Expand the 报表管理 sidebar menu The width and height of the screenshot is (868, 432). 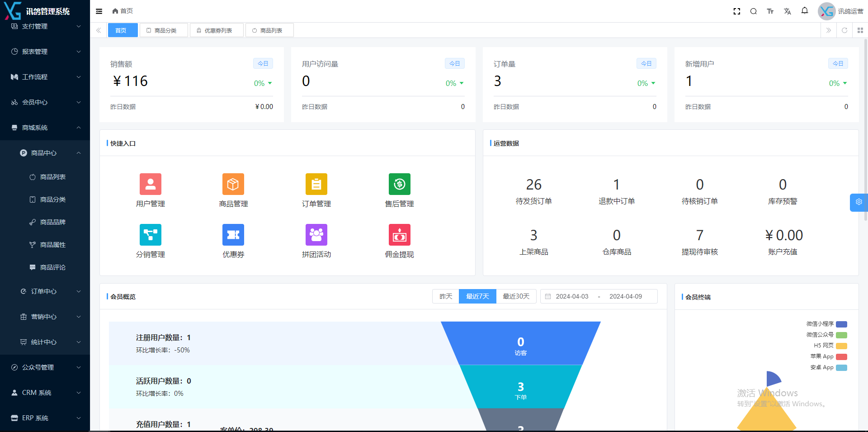point(45,52)
